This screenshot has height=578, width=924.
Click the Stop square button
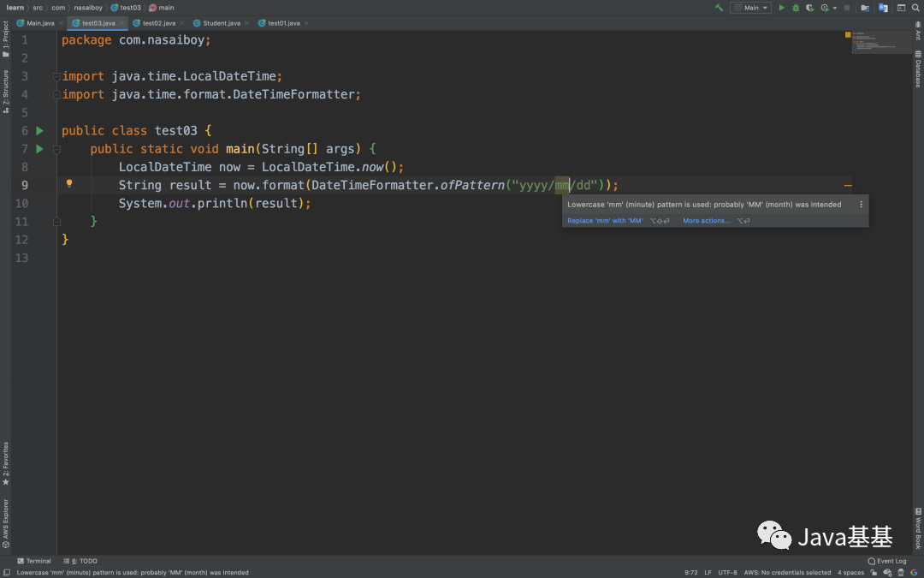(847, 8)
